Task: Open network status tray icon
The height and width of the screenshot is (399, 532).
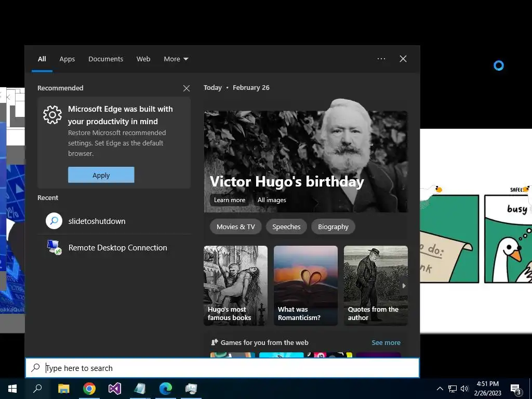Action: tap(453, 389)
